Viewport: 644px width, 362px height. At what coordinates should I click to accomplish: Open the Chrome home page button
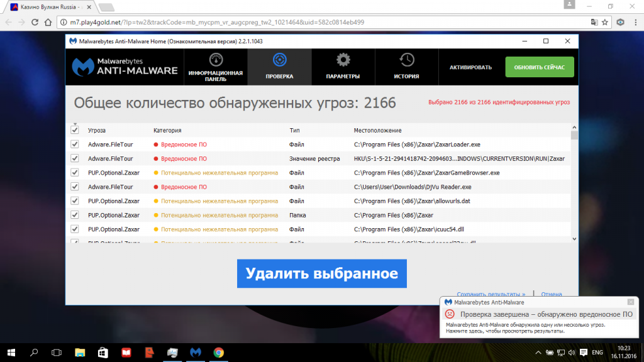point(48,23)
